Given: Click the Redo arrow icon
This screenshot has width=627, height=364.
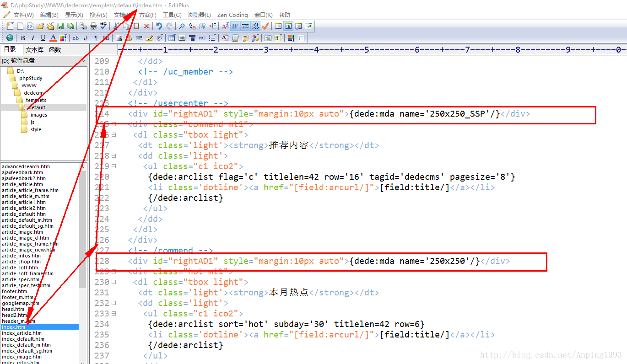Looking at the screenshot, I should [x=169, y=26].
